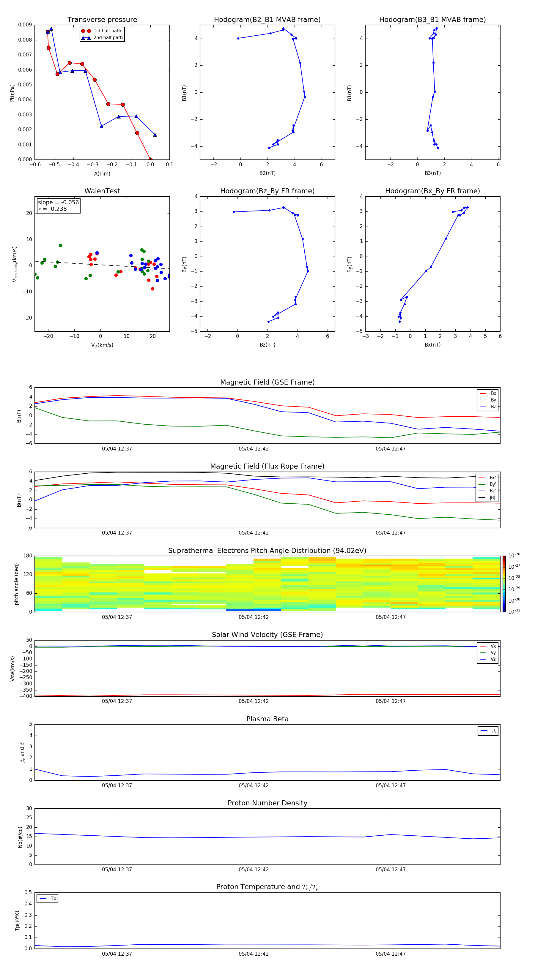This screenshot has width=535, height=980.
Task: Click the 'Vy' legend entry in velocity panel
Action: click(488, 652)
